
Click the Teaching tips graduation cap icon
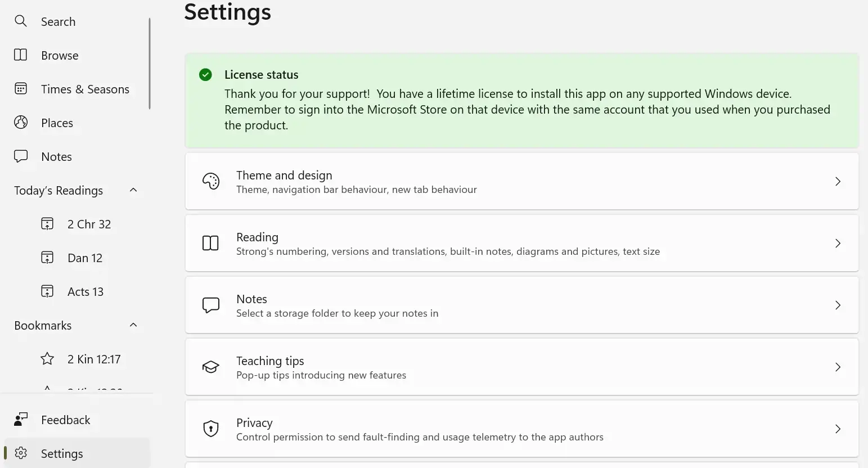pos(210,366)
